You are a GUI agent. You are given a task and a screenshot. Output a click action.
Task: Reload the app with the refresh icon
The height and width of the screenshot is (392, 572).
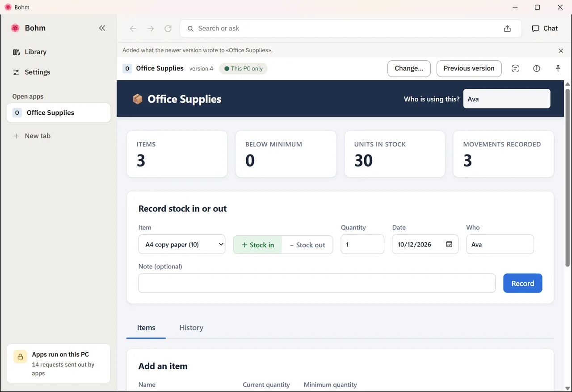[168, 29]
